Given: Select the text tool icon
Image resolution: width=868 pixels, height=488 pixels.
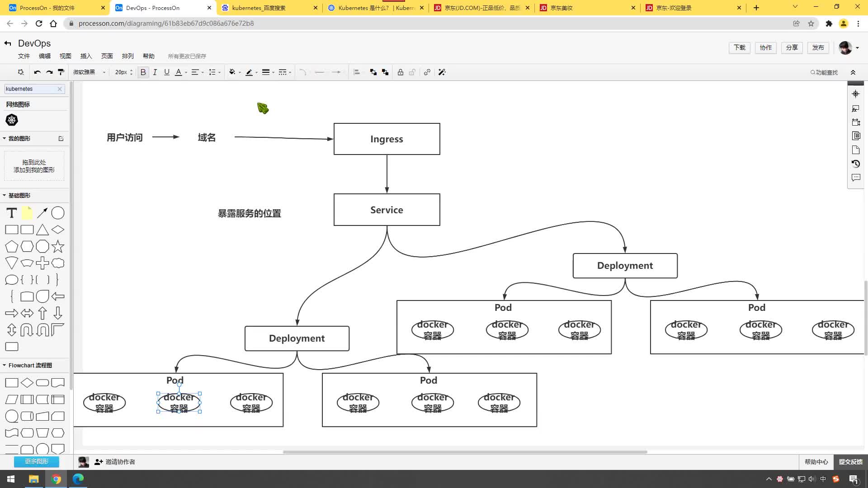Looking at the screenshot, I should click(11, 213).
